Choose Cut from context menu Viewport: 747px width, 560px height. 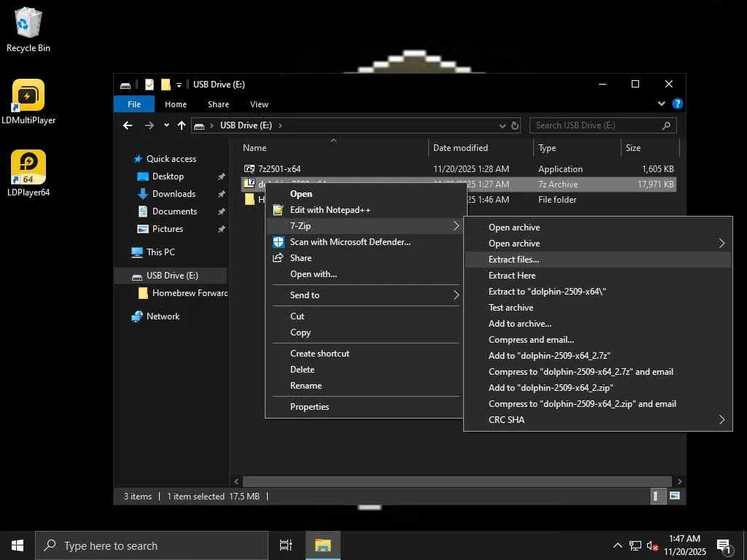(365, 316)
